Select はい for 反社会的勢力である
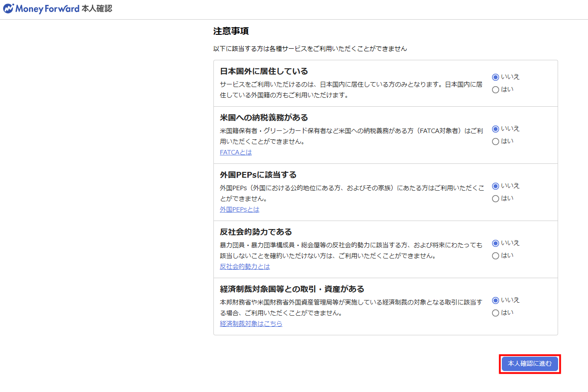588x392 pixels. pyautogui.click(x=495, y=256)
